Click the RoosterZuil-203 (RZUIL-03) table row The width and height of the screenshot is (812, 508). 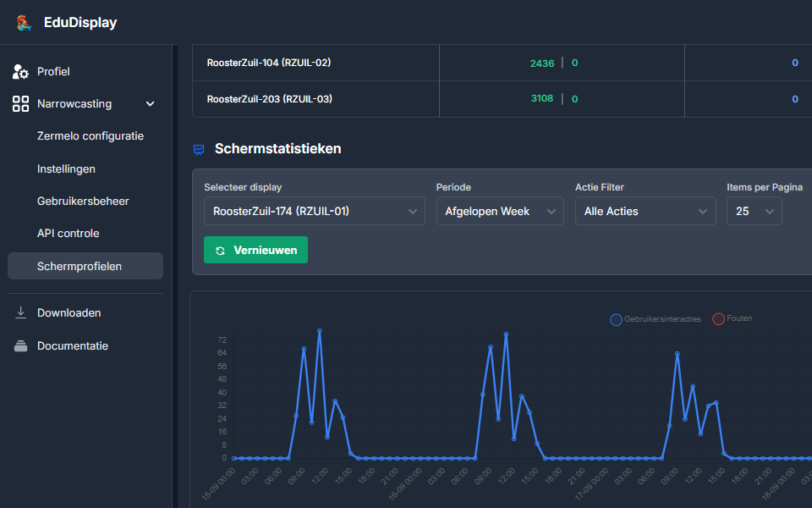pos(270,99)
